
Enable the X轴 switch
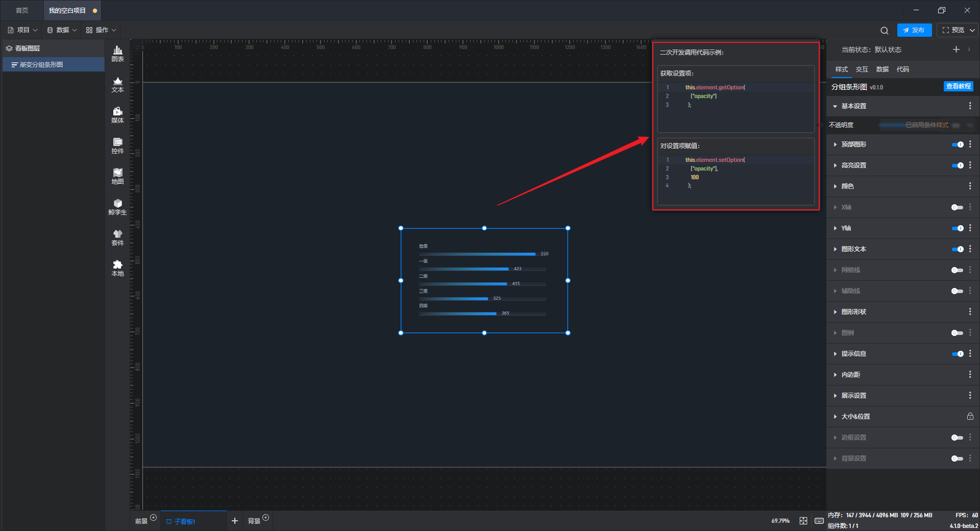coord(958,207)
